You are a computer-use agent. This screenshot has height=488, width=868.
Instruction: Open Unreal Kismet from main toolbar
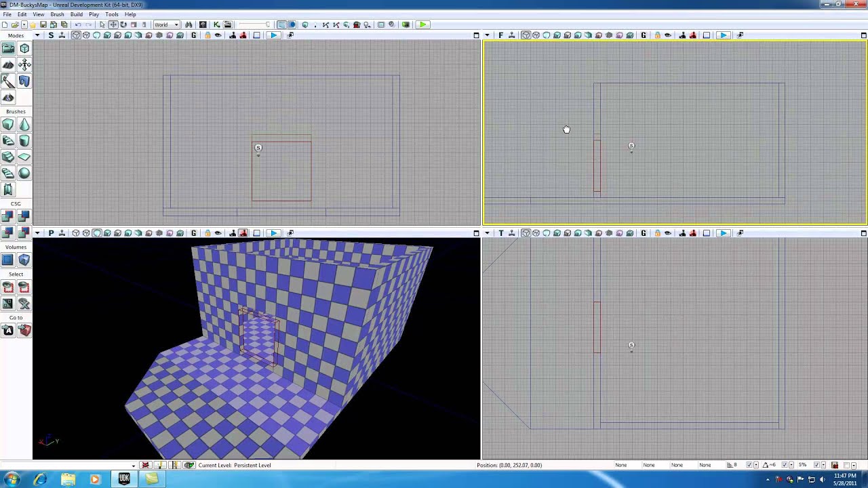pyautogui.click(x=216, y=24)
